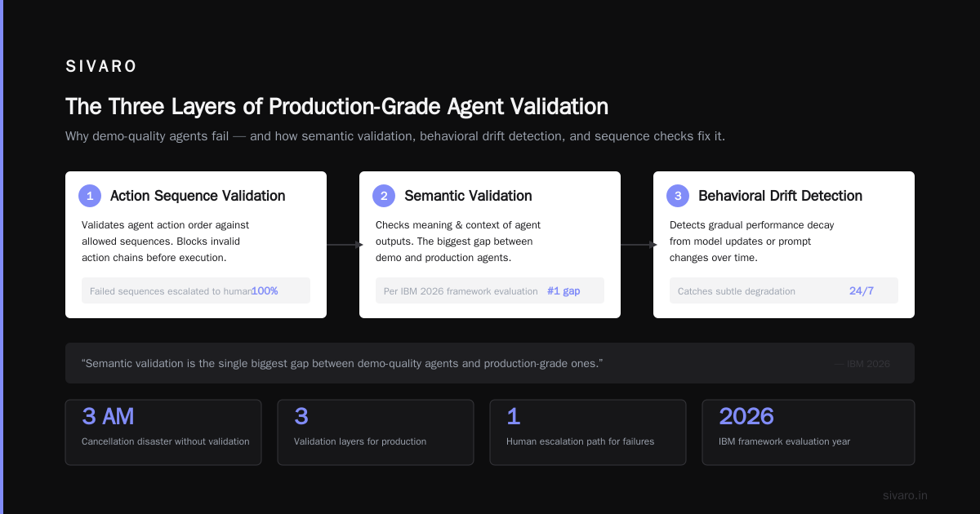Select the Semantic Validation heading

point(468,196)
